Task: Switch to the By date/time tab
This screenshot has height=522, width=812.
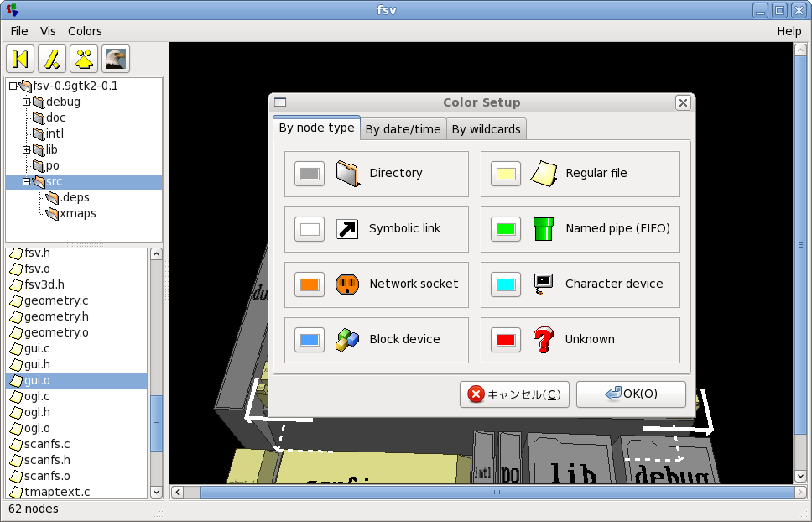Action: 403,129
